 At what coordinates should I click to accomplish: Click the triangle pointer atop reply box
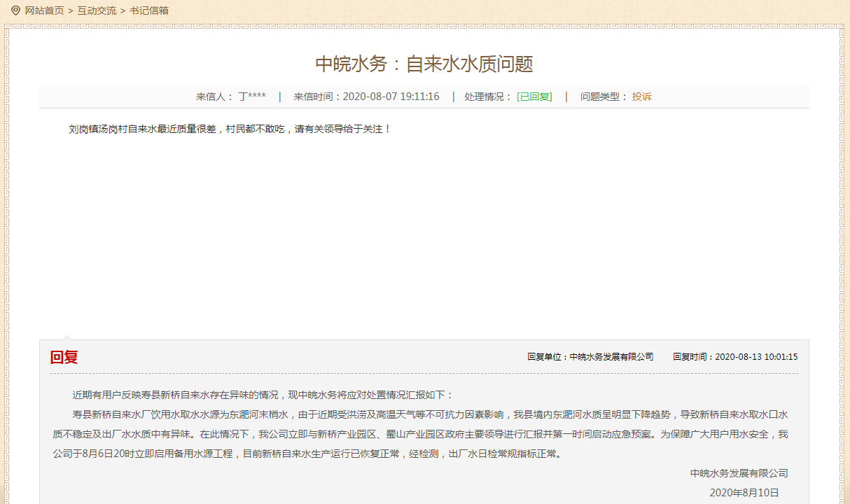pos(67,337)
